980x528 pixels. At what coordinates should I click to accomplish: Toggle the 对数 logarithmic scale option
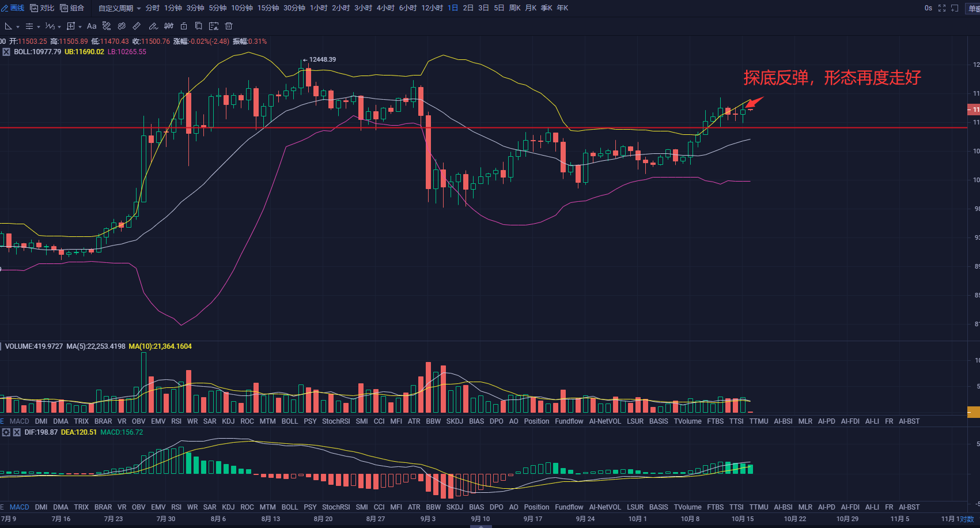(967, 519)
